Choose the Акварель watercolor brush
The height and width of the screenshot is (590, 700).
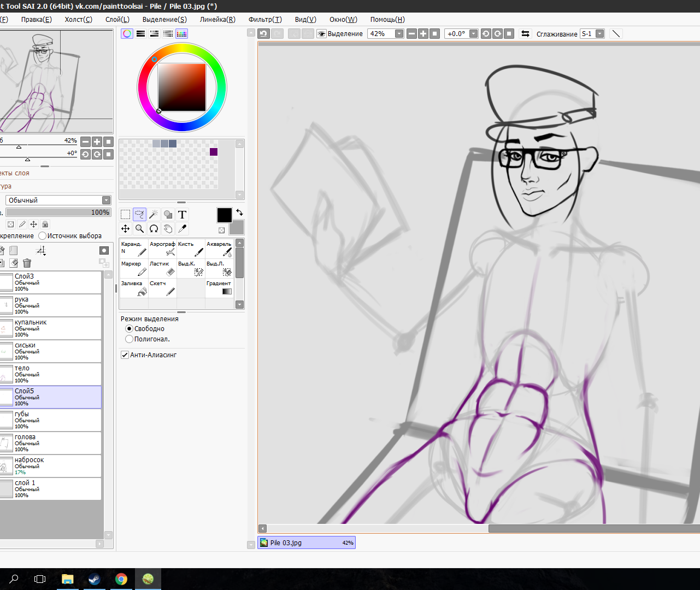point(219,249)
